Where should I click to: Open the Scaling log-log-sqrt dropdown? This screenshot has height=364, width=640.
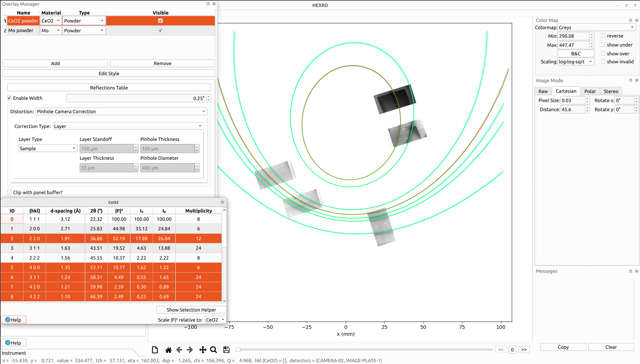[576, 62]
